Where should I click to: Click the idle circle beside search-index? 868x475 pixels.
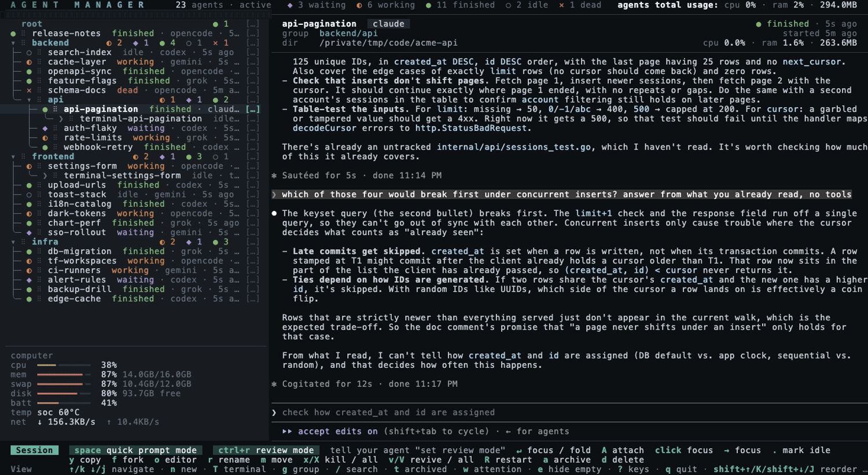[x=29, y=53]
